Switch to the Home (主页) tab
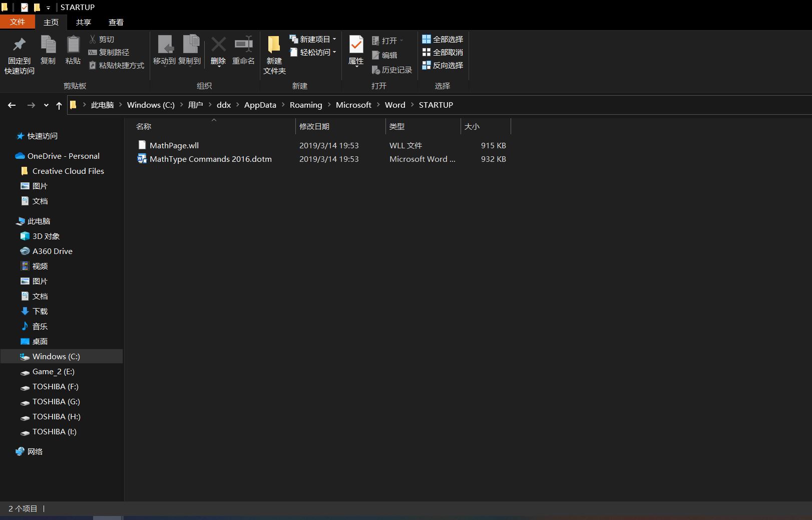The width and height of the screenshot is (812, 520). click(x=51, y=22)
